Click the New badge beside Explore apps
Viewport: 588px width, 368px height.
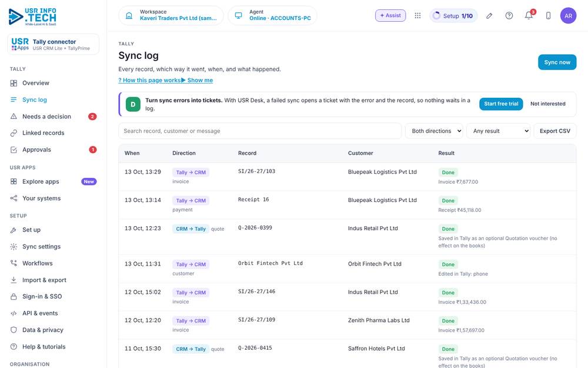tap(89, 182)
